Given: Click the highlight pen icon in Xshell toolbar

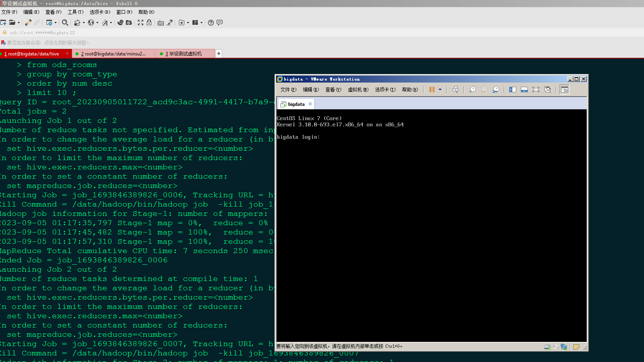Looking at the screenshot, I should point(170,22).
